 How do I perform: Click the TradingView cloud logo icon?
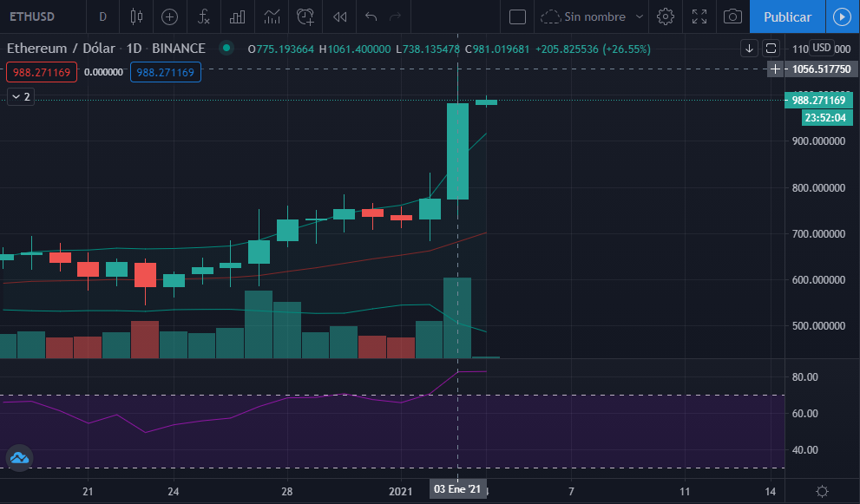point(19,457)
